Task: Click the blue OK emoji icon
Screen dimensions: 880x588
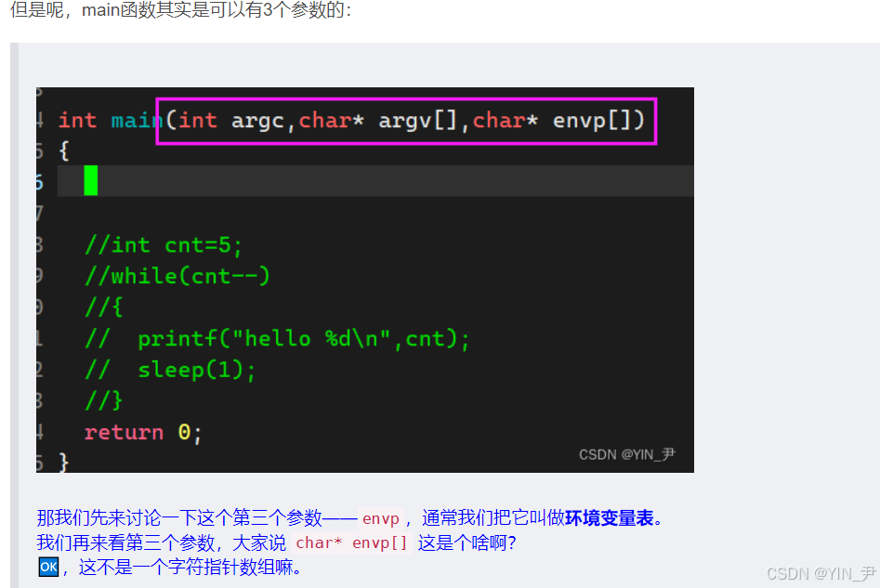Action: (48, 567)
